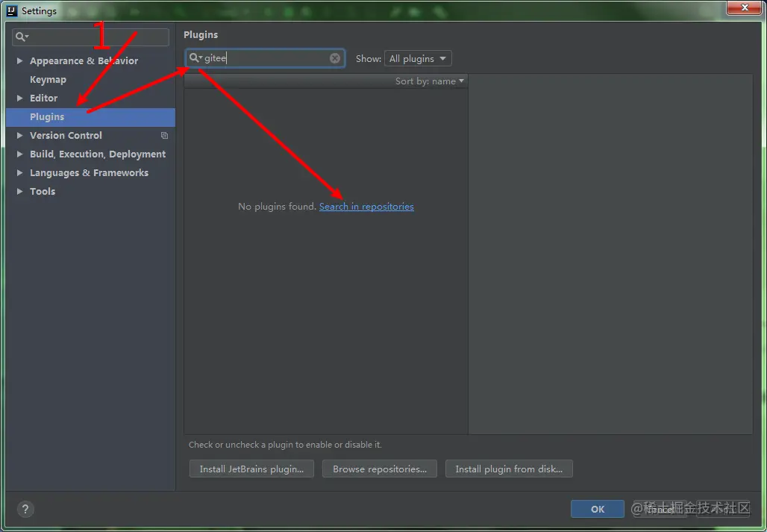The width and height of the screenshot is (767, 532).
Task: Select Appearance & Behavior settings item
Action: [84, 60]
